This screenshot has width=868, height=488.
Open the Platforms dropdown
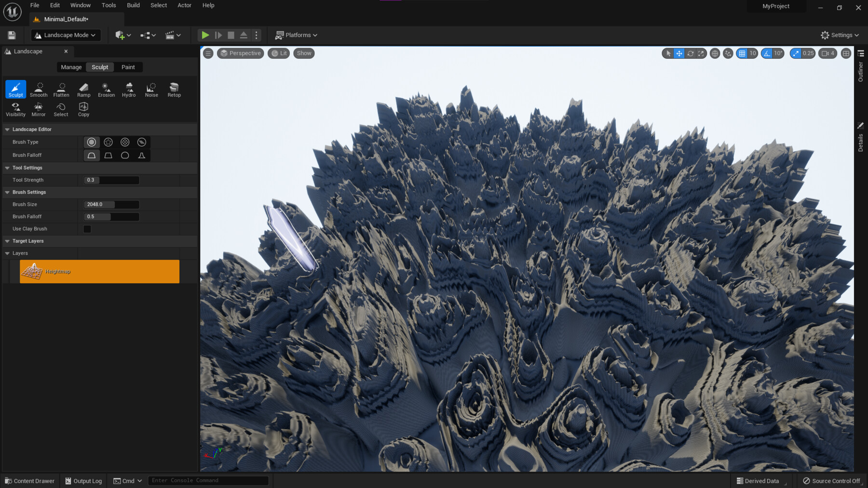point(296,35)
